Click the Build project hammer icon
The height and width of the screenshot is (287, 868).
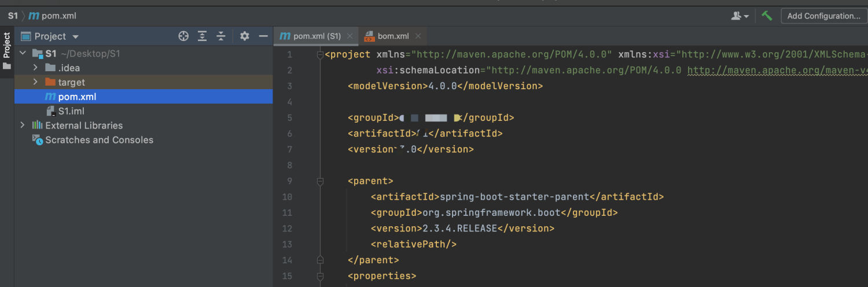pos(767,16)
